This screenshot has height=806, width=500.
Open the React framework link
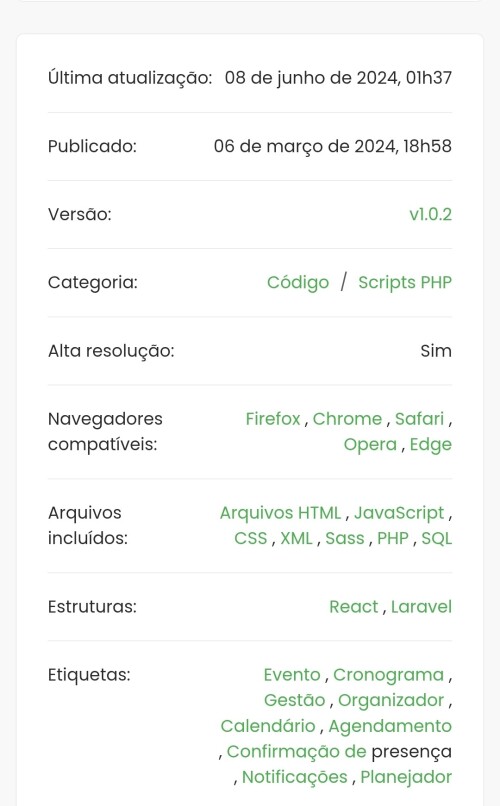point(354,607)
